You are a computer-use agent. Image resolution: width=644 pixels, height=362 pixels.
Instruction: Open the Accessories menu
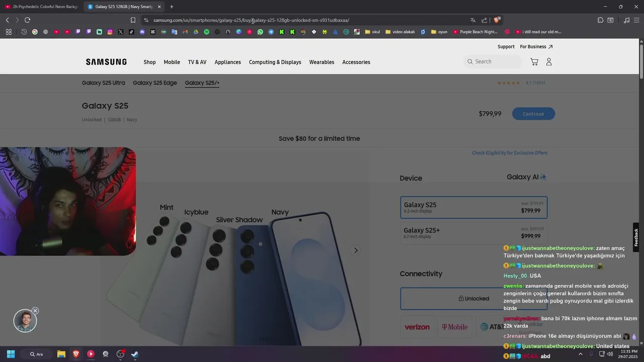pyautogui.click(x=356, y=62)
